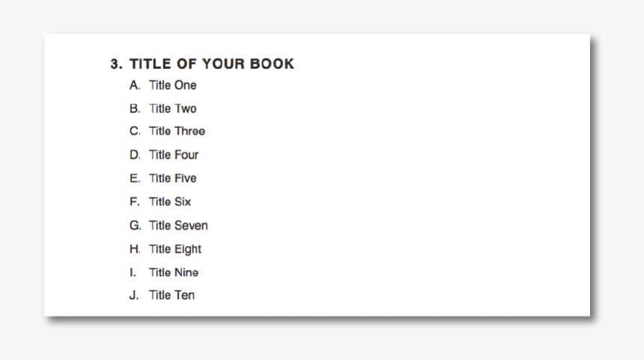Click the "F." list marker

tap(135, 201)
